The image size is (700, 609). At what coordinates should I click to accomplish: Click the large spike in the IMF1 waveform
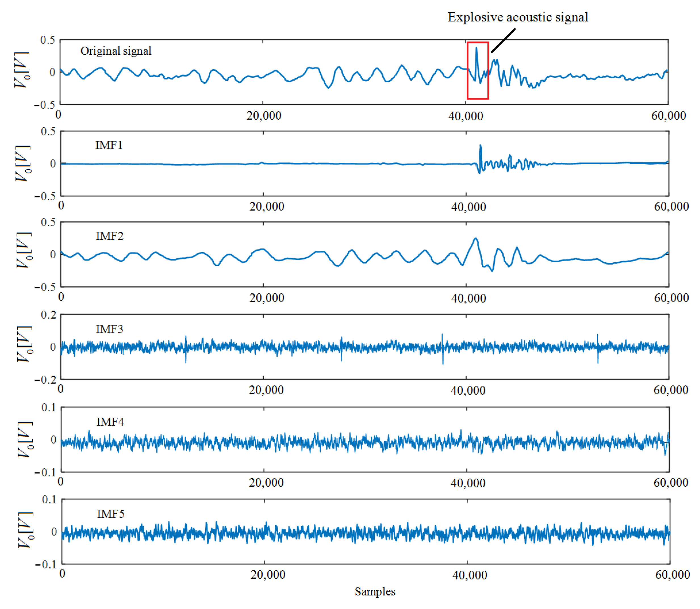tap(480, 159)
